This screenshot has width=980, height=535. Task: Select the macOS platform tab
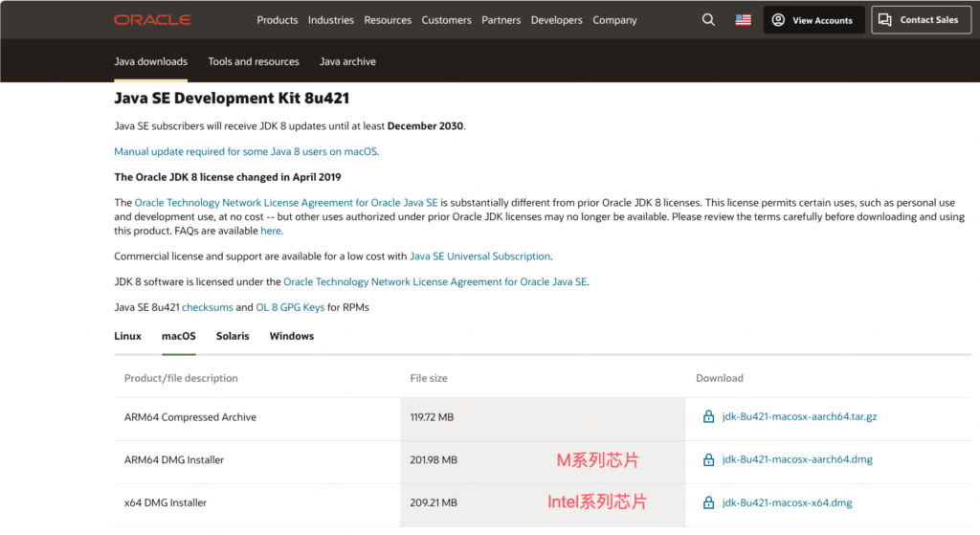click(x=179, y=336)
